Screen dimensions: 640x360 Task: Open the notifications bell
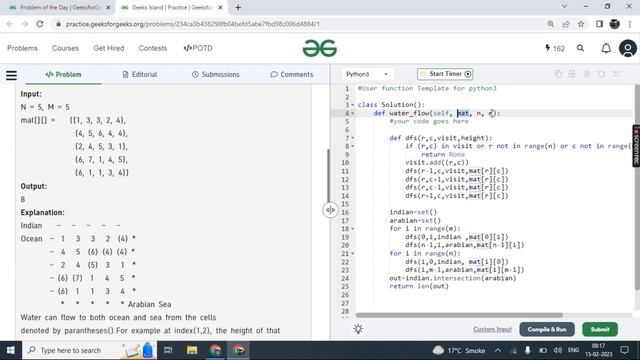(606, 48)
